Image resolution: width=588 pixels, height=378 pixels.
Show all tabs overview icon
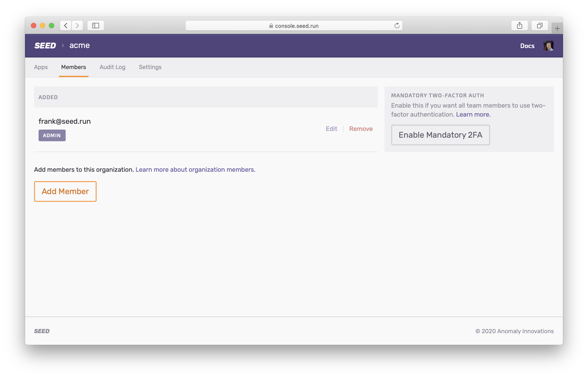pos(539,26)
